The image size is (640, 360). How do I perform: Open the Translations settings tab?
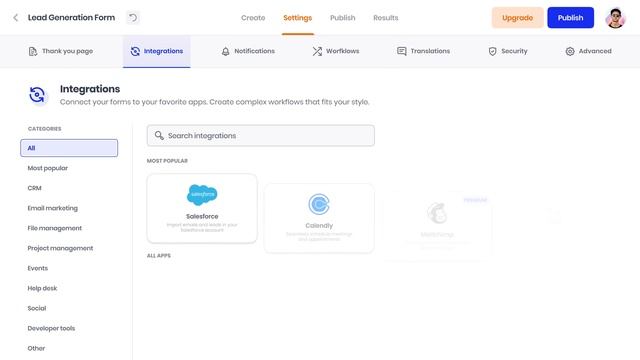(423, 51)
